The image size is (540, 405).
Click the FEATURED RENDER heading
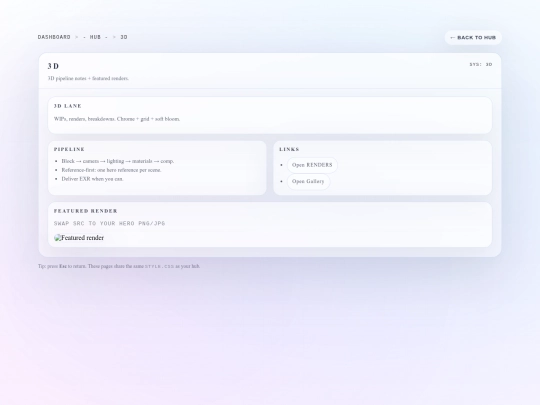[86, 211]
